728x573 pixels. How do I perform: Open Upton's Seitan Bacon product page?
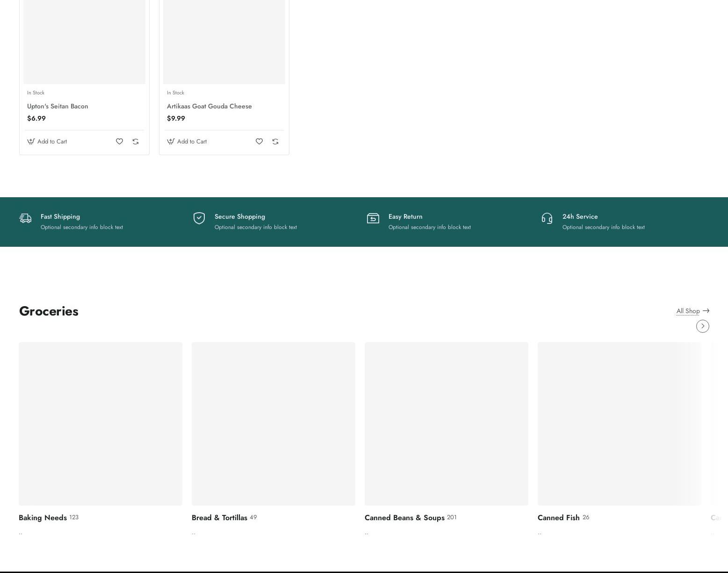[x=58, y=106]
